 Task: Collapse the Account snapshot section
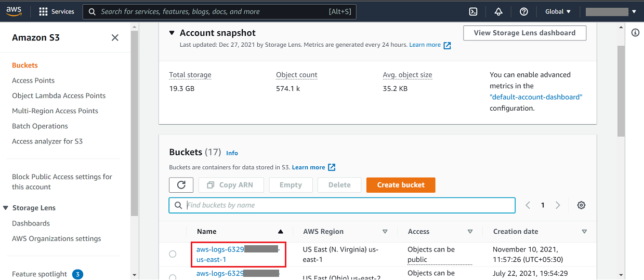[172, 33]
